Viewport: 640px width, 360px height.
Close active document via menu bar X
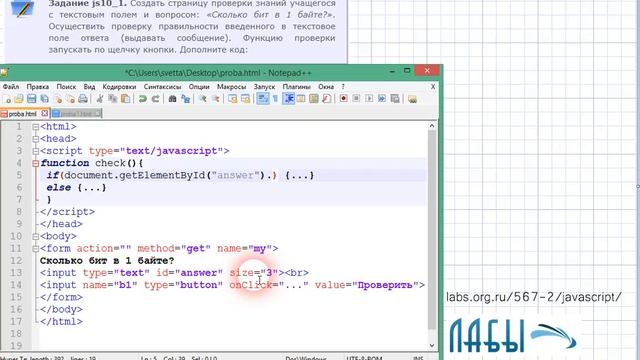tap(433, 87)
